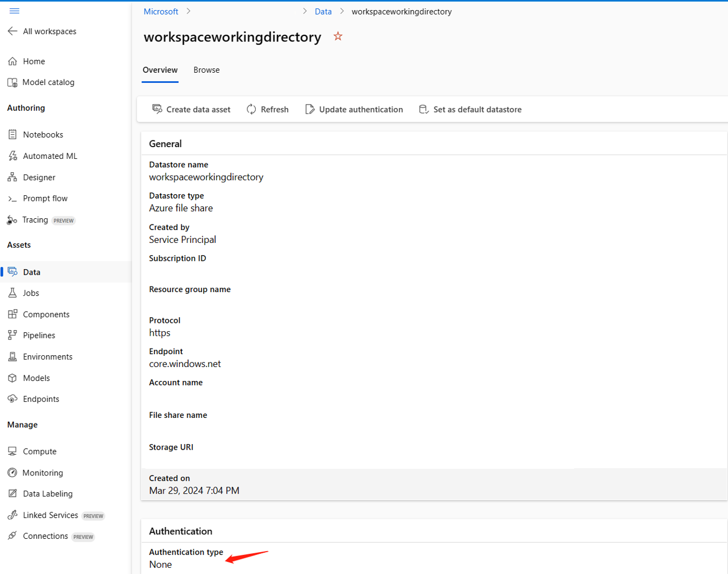
Task: Click the Data Labeling icon
Action: [12, 493]
